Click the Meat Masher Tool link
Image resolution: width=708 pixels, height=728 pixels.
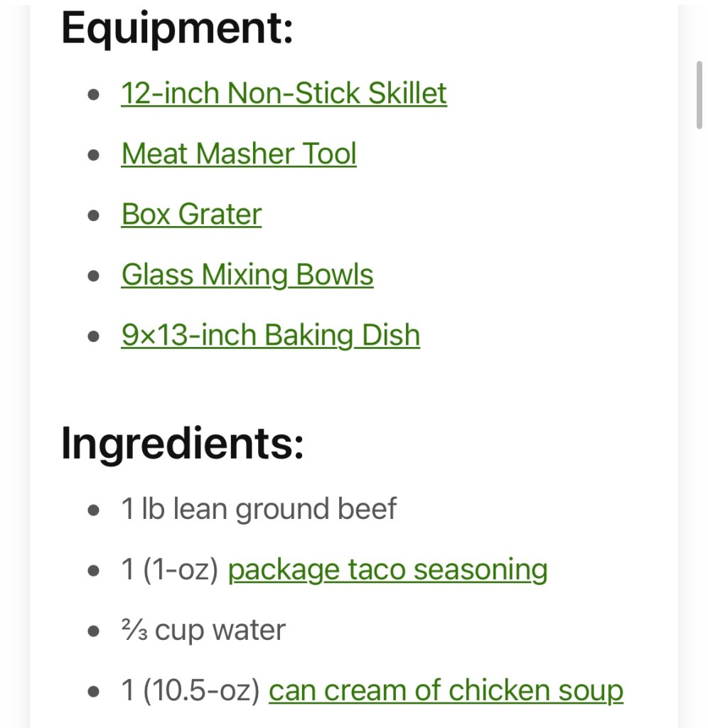(x=239, y=154)
